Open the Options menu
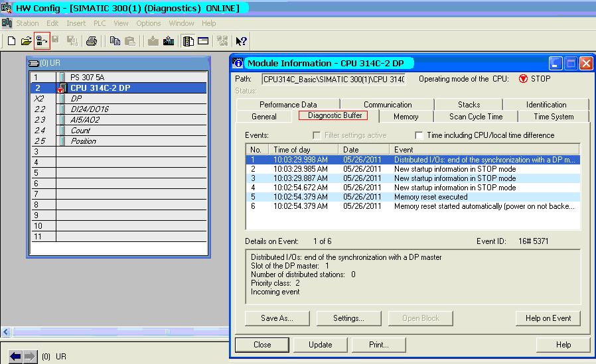 (149, 23)
